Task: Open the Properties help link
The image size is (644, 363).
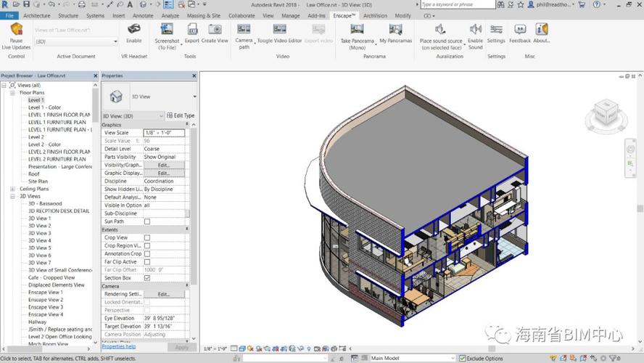Action: (x=118, y=347)
